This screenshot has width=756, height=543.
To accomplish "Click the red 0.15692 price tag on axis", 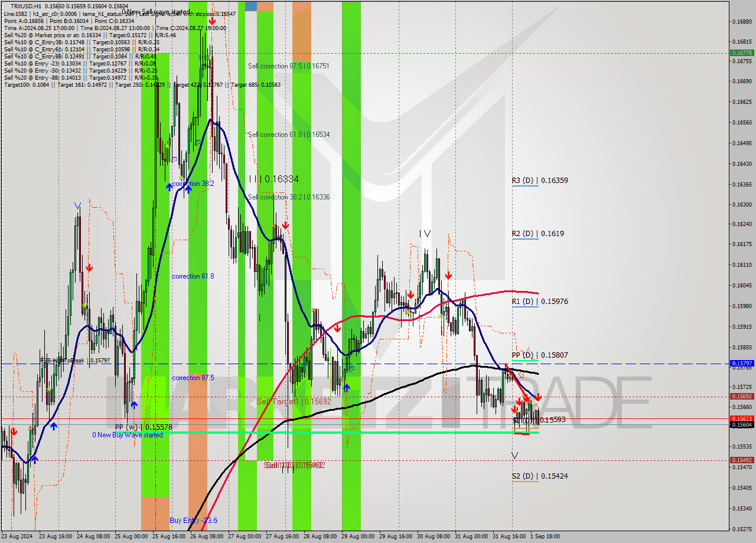I will click(x=742, y=397).
